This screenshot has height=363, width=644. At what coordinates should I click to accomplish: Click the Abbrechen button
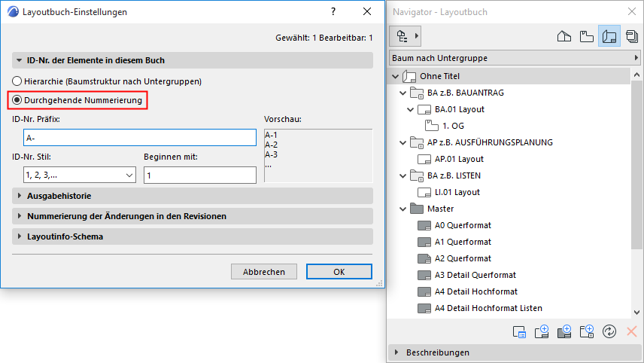263,272
